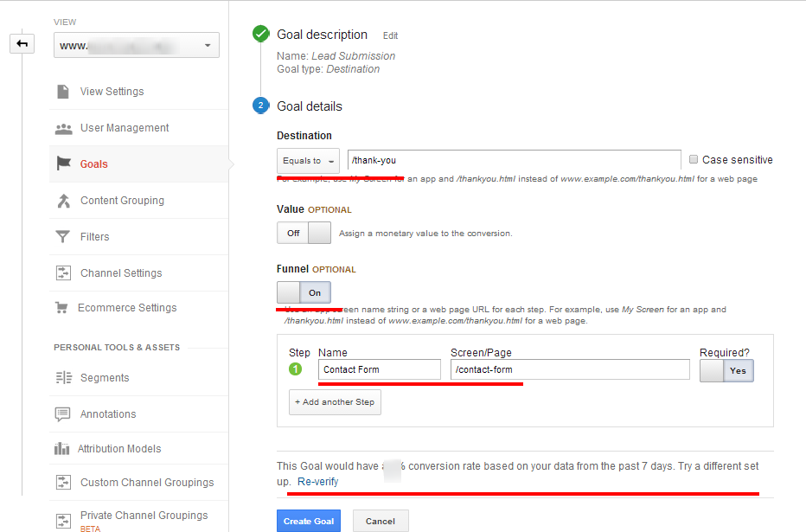
Task: Click the View Settings document icon
Action: click(x=63, y=92)
